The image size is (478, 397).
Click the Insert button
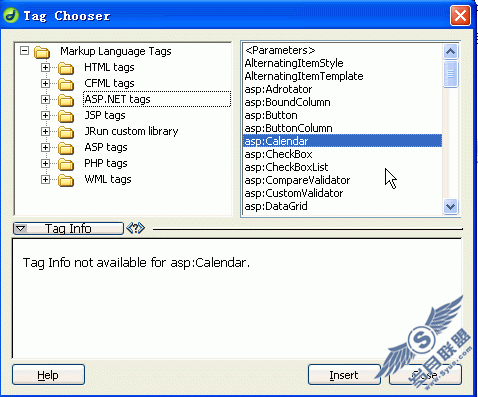point(344,375)
